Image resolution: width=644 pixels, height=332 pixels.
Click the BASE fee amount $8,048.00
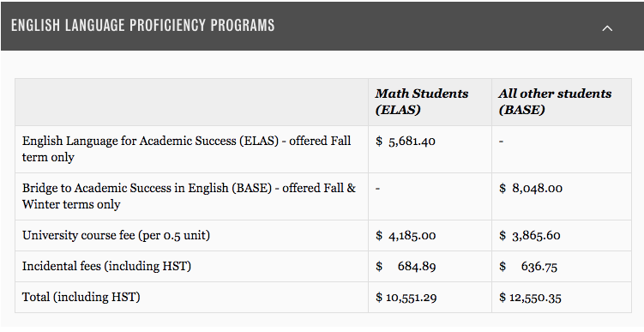[x=531, y=189]
